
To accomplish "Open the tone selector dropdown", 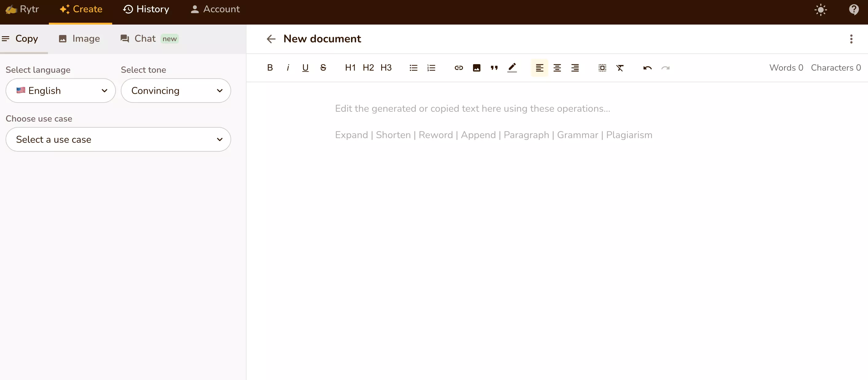I will point(176,90).
